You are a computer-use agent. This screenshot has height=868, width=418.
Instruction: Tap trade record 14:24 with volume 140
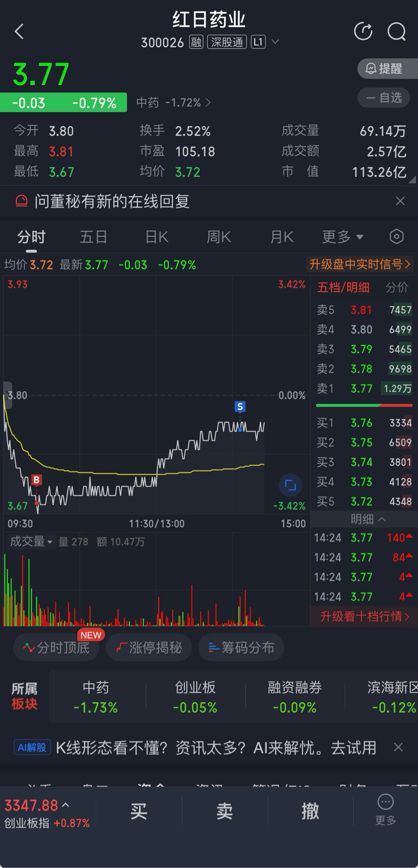point(364,538)
